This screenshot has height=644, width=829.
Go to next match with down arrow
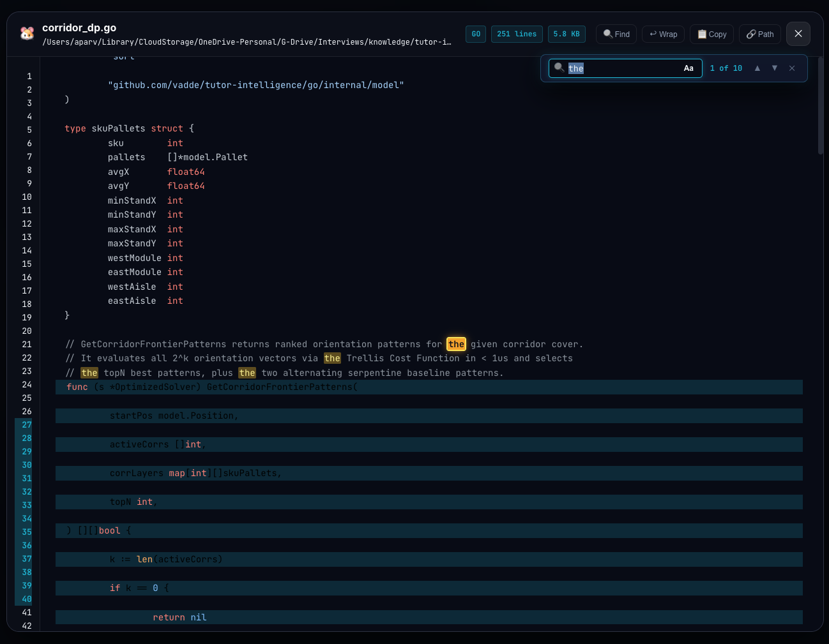click(775, 68)
